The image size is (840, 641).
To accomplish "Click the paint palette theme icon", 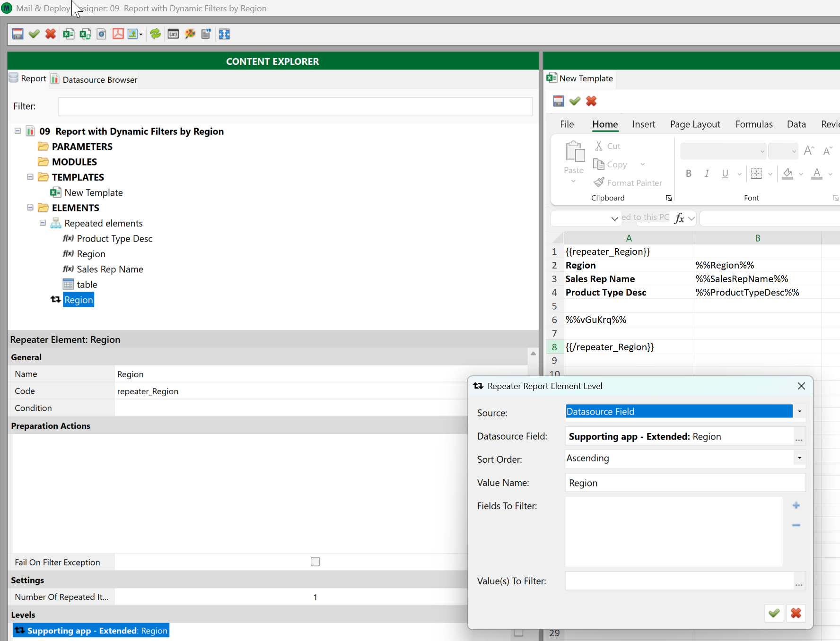I will [x=190, y=34].
